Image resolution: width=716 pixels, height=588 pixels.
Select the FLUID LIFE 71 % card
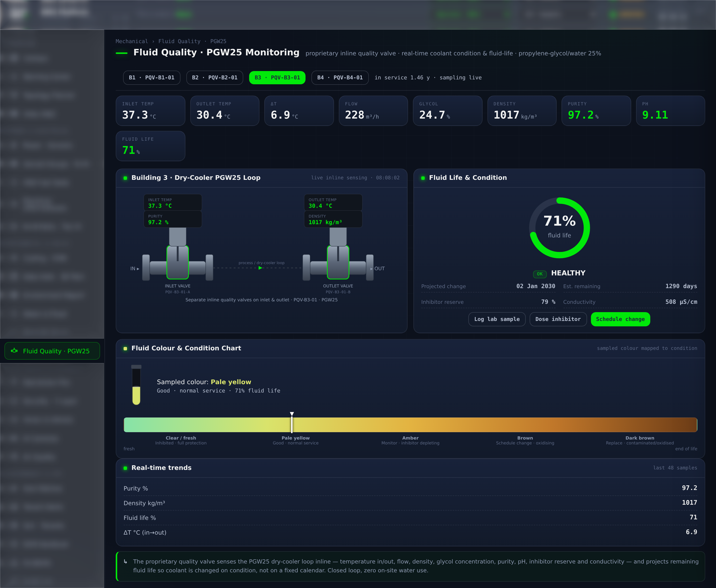click(x=151, y=146)
